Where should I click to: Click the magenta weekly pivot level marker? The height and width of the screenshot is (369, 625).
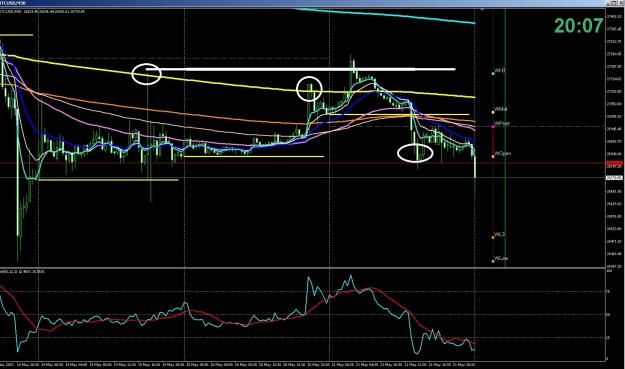493,126
